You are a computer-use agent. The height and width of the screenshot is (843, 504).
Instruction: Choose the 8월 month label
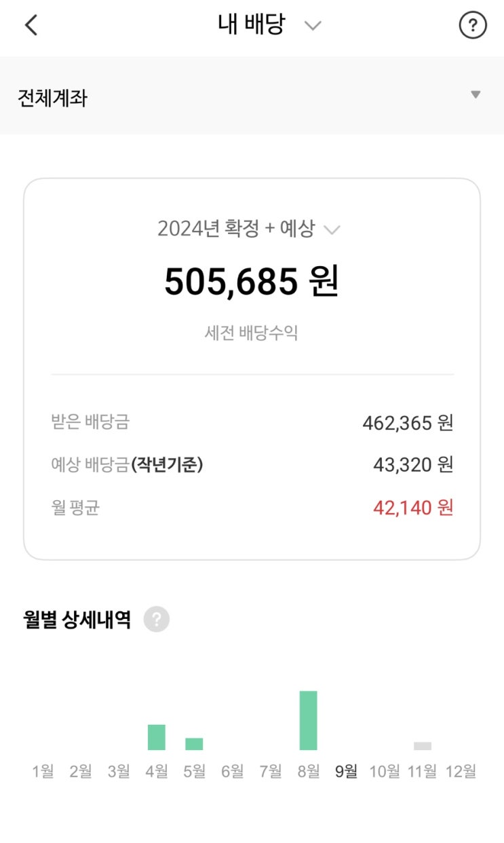coord(309,771)
